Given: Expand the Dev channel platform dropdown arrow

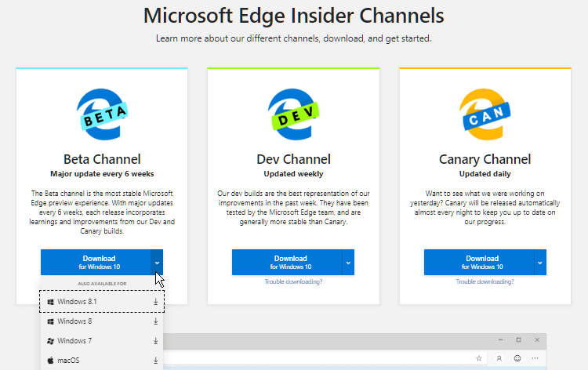Looking at the screenshot, I should [348, 263].
